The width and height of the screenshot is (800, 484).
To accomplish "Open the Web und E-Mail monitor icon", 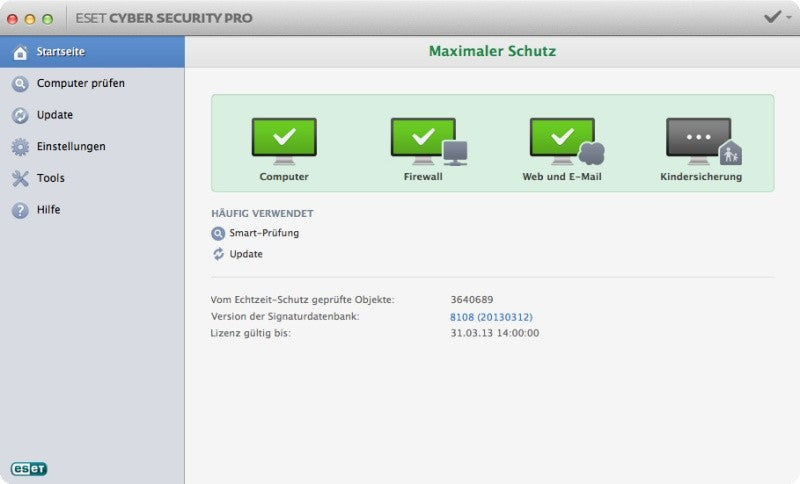I will (567, 141).
